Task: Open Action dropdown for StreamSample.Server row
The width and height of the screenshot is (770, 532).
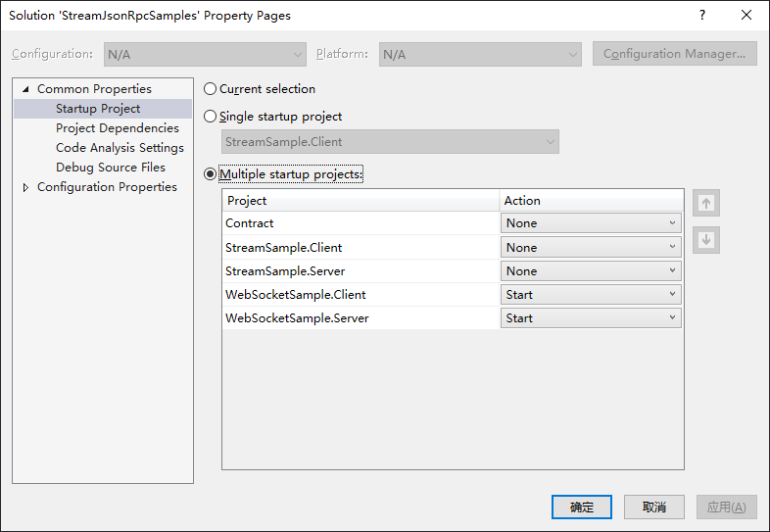Action: coord(591,271)
